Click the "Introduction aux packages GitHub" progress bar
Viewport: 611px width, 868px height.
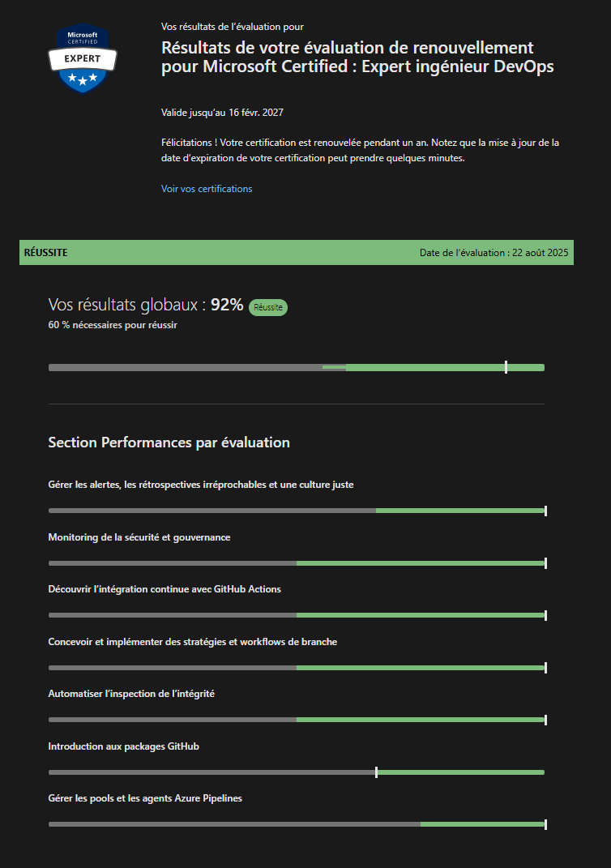point(297,772)
